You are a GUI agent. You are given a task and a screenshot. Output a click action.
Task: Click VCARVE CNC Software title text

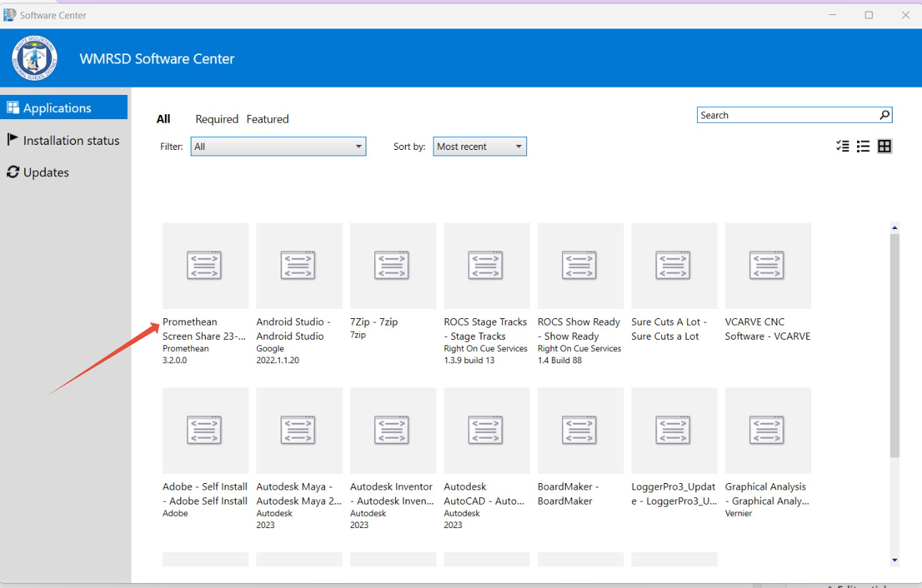[768, 329]
